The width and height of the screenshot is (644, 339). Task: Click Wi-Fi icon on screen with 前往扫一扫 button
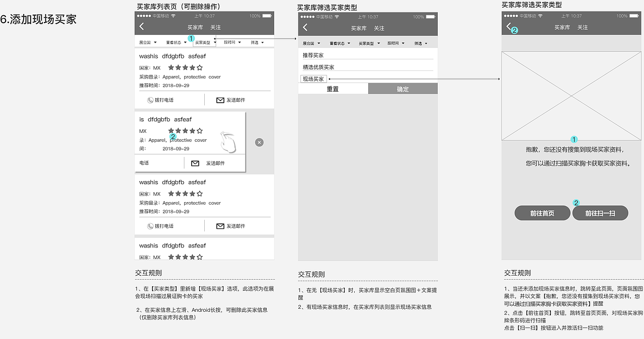[x=540, y=16]
